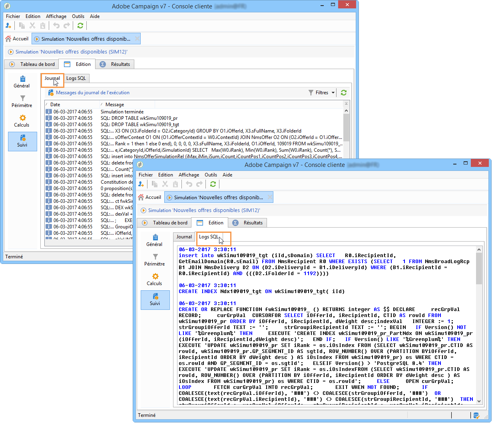The image size is (504, 448).
Task: Click paste icon in front window toolbar
Action: click(175, 184)
